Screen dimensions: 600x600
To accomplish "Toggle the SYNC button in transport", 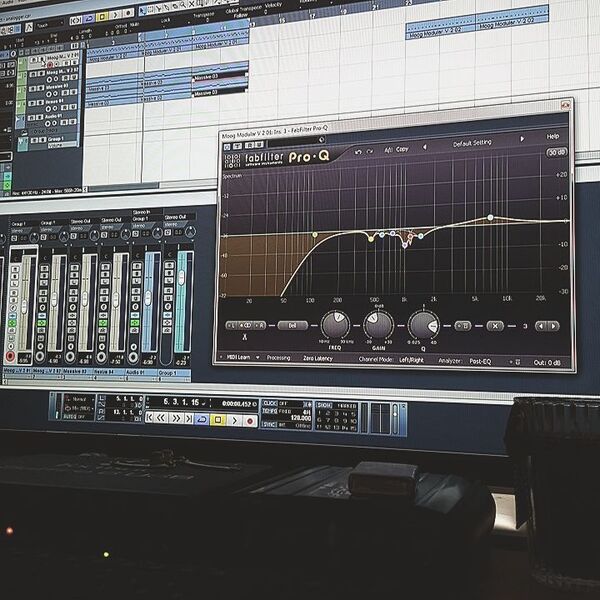I will click(x=269, y=424).
